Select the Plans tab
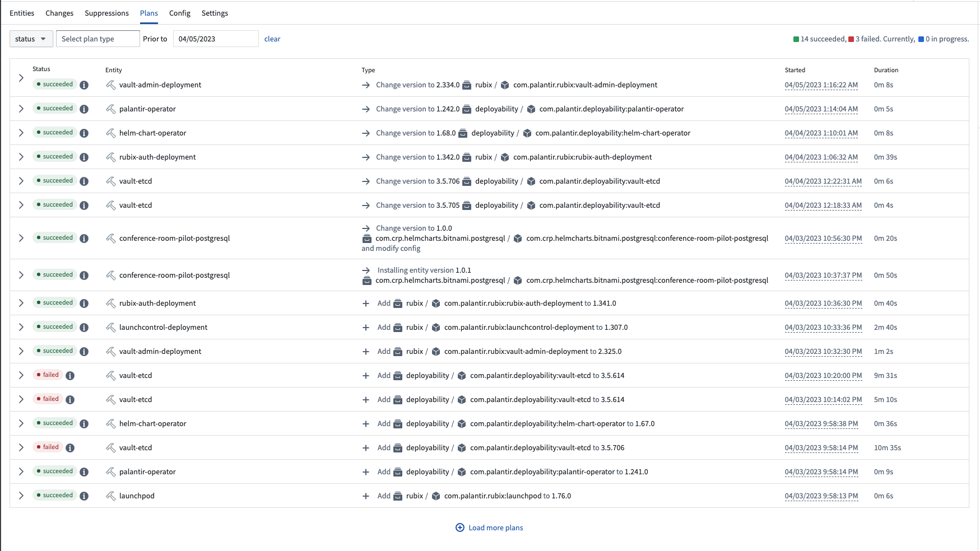 tap(149, 13)
